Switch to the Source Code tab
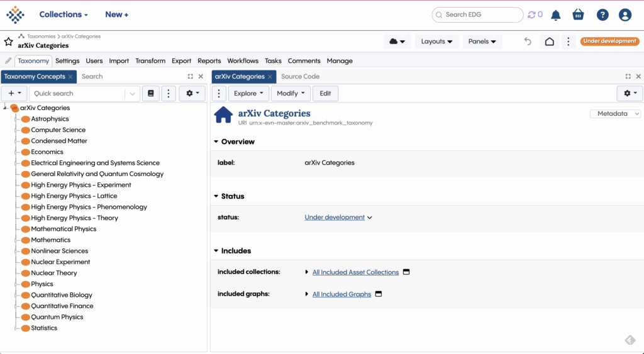Screen dimensions: 644x354 [300, 77]
